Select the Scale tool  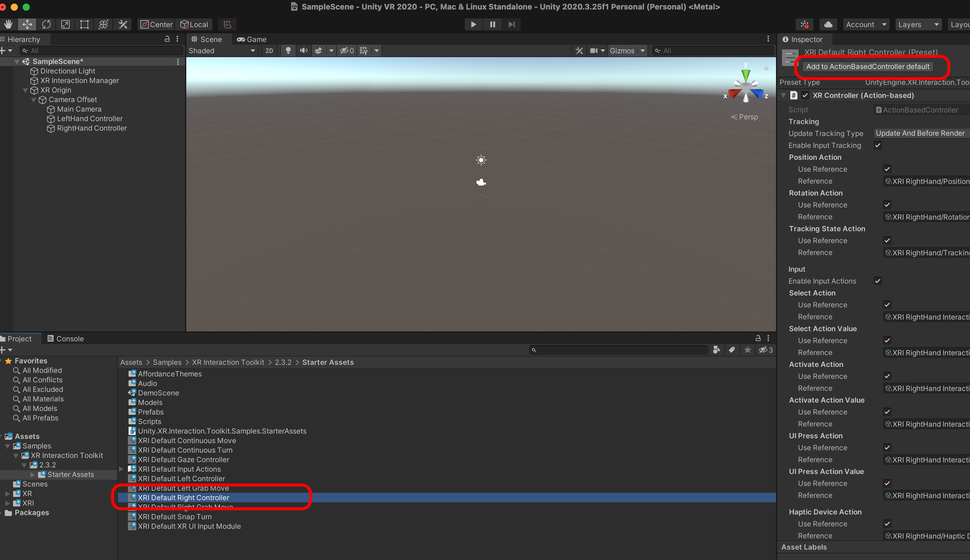[x=65, y=25]
